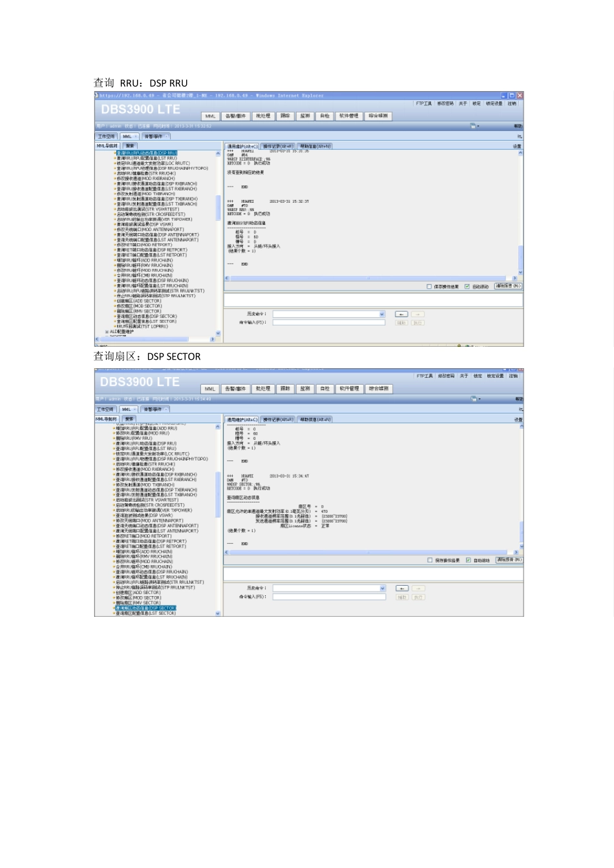Image resolution: width=614 pixels, height=868 pixels.
Task: Select DSP VSWR tree item in DSP RRU screenshot
Action: click(144, 225)
